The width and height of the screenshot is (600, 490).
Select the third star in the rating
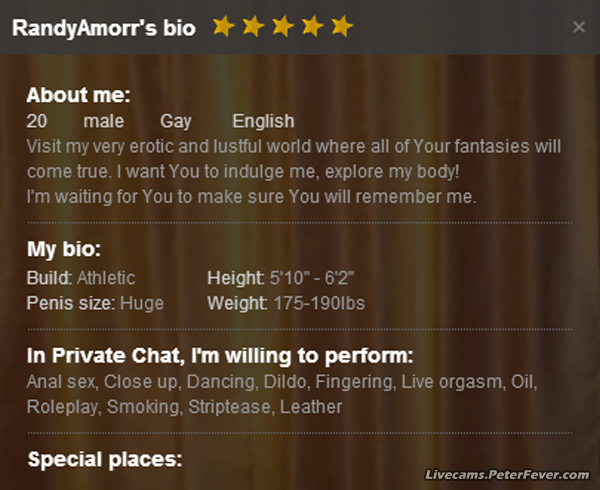(283, 26)
